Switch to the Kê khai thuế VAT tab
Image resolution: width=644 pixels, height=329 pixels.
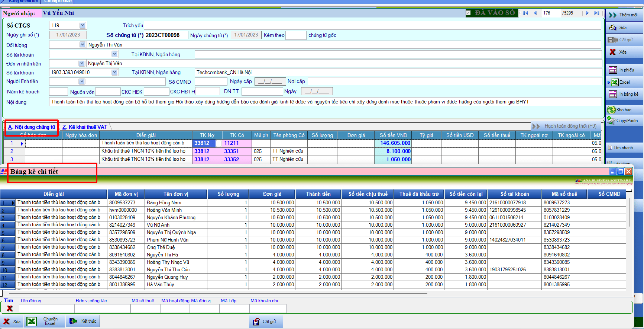[x=85, y=127]
